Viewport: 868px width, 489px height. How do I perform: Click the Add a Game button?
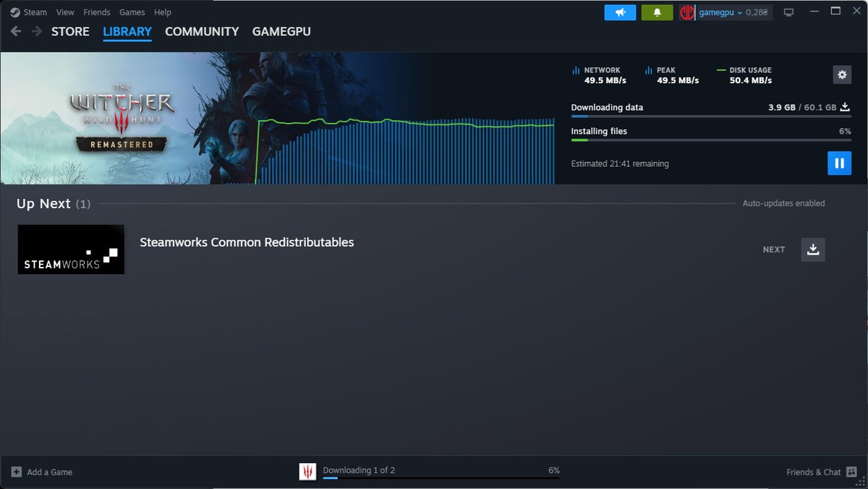click(42, 472)
